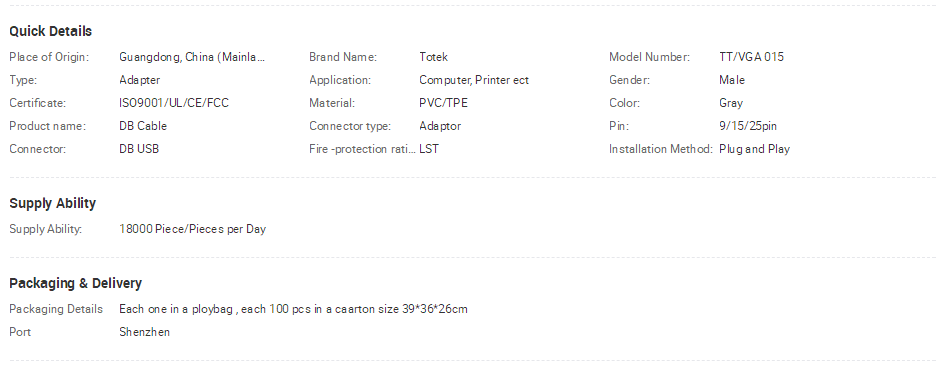Click the Product name value DB Cable

(143, 126)
